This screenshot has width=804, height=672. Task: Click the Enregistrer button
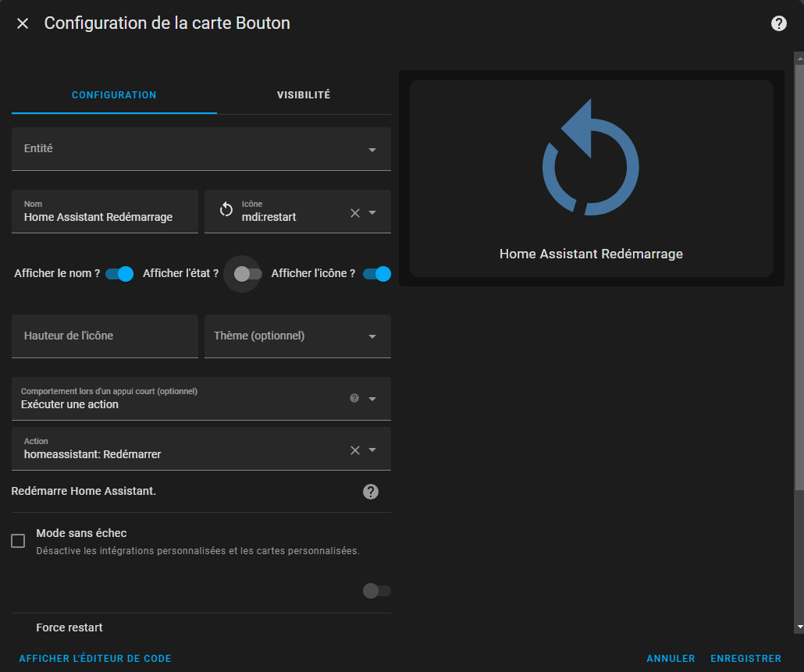click(x=745, y=658)
